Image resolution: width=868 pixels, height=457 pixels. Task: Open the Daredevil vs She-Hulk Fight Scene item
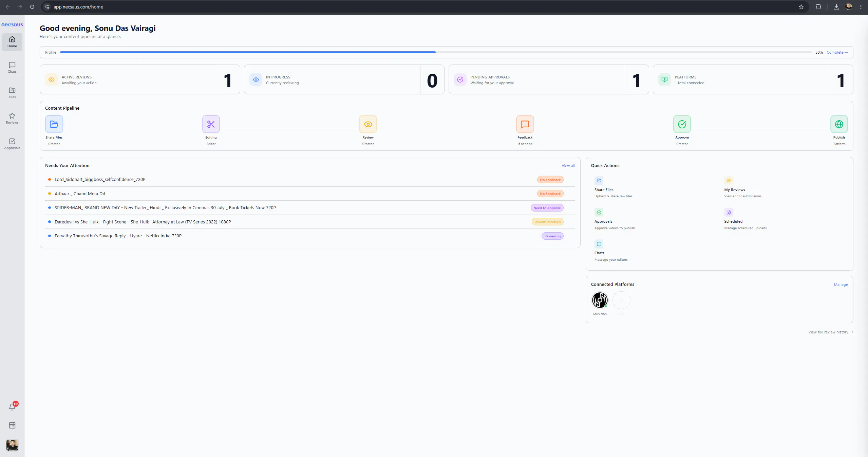tap(310, 222)
